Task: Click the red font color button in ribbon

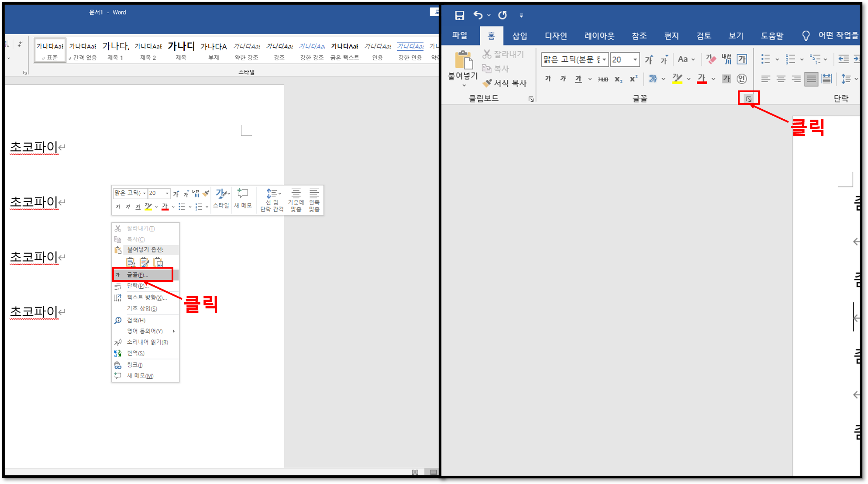Action: click(x=702, y=79)
